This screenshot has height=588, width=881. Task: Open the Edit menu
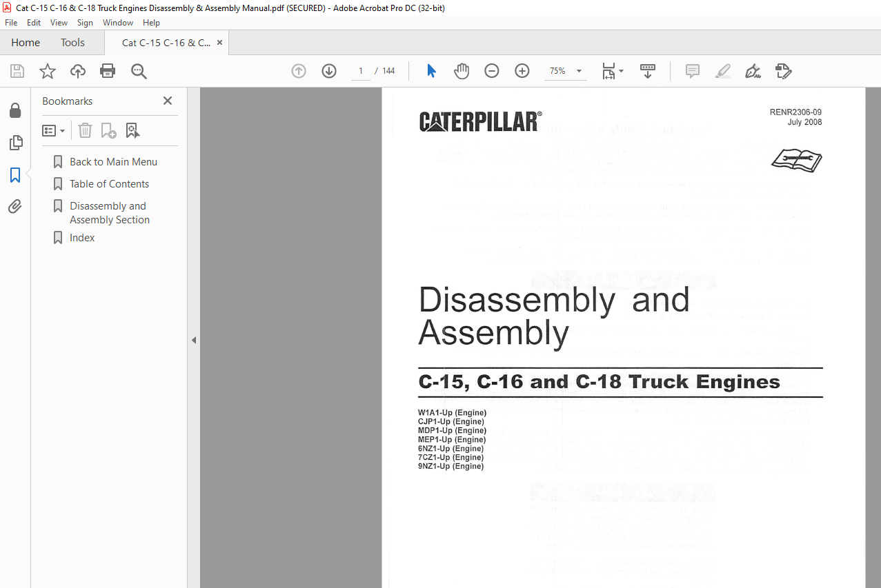(x=34, y=23)
